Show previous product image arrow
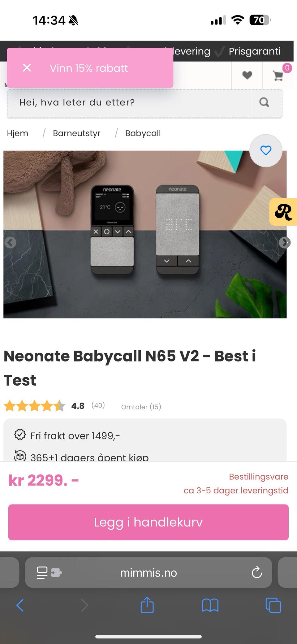 click(10, 243)
